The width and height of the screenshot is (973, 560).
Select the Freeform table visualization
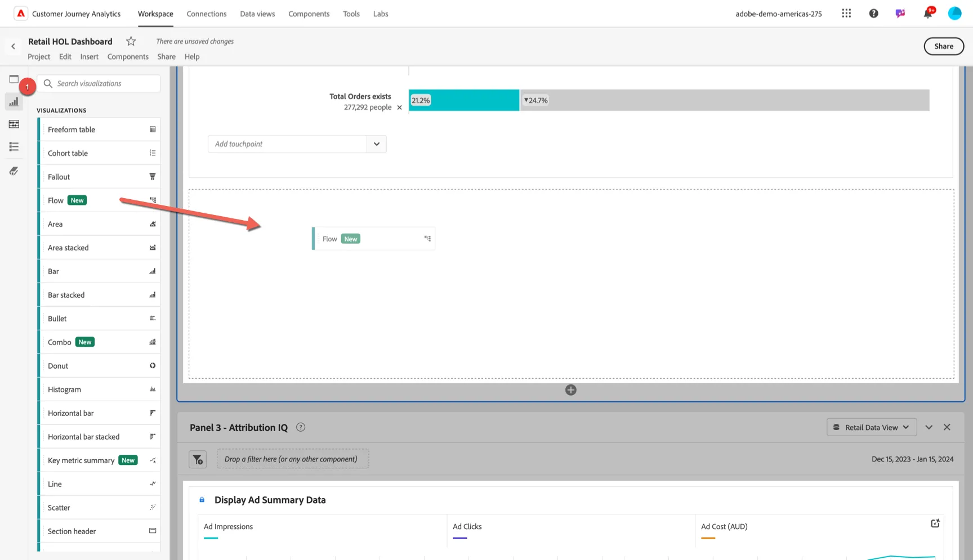tap(99, 129)
